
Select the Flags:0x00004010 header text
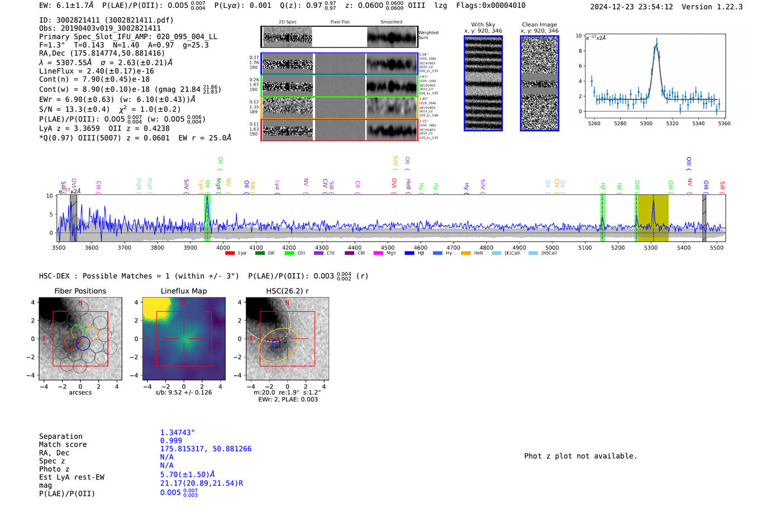click(x=490, y=6)
